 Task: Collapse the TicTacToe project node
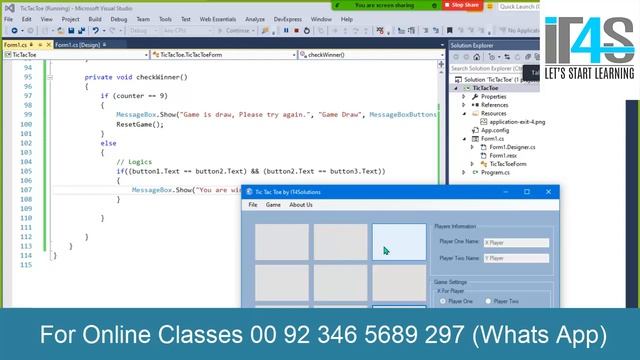click(x=456, y=88)
